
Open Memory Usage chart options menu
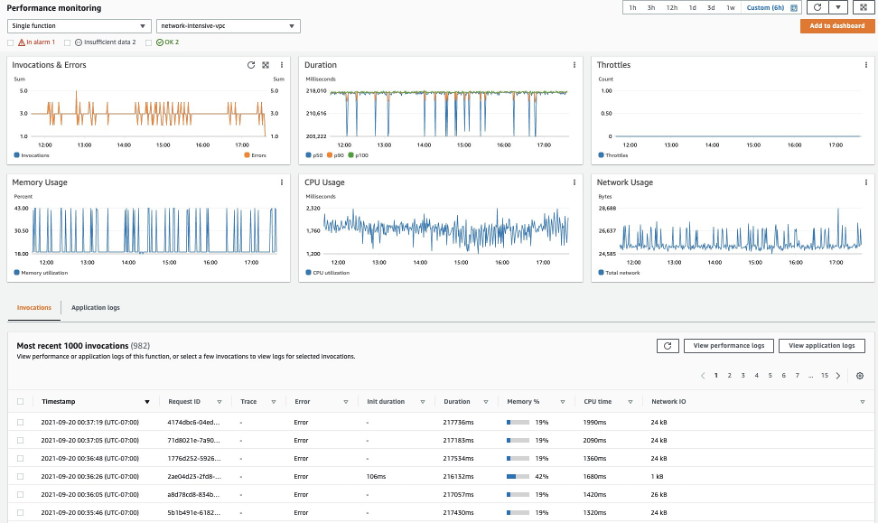[x=281, y=183]
